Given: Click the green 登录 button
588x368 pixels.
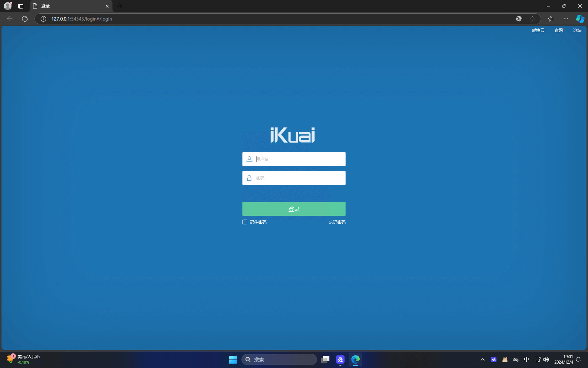Looking at the screenshot, I should click(x=294, y=209).
